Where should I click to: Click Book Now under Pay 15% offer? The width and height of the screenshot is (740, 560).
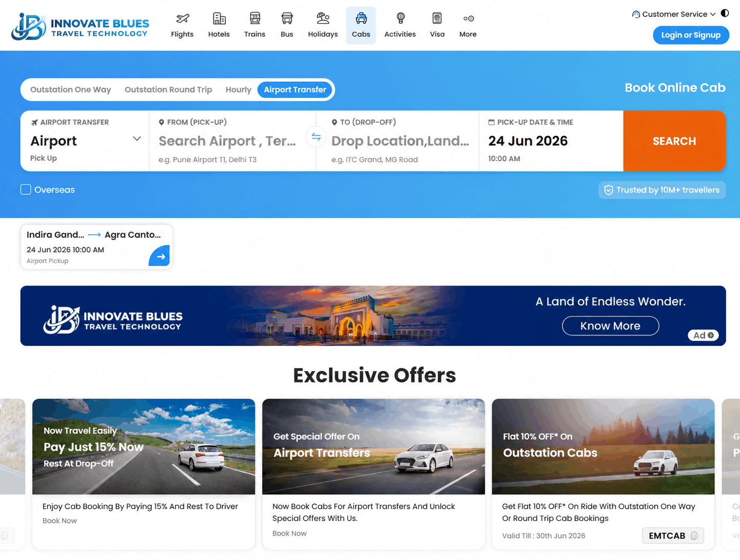[60, 520]
